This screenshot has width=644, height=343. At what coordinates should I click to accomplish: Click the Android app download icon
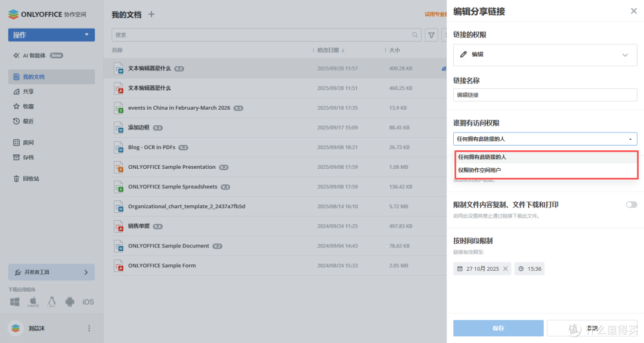coord(70,302)
